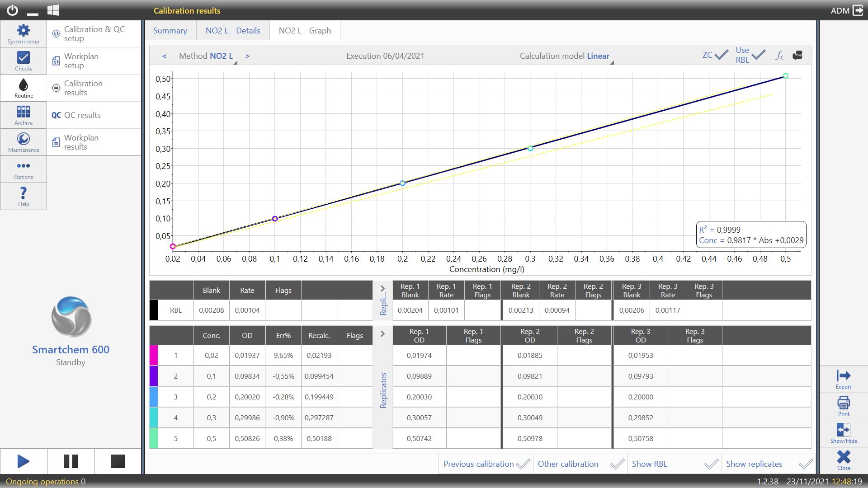Switch to the Summary tab
This screenshot has width=868, height=488.
[170, 31]
